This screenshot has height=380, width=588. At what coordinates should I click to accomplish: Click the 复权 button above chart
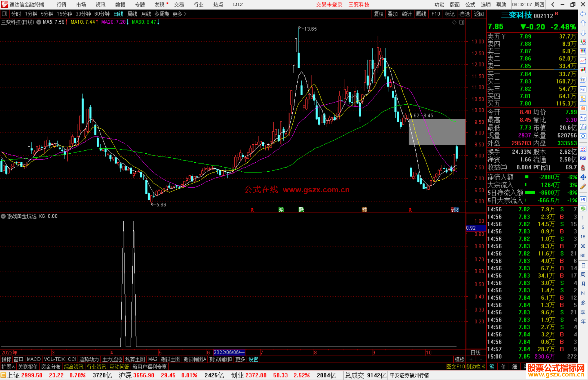(379, 14)
